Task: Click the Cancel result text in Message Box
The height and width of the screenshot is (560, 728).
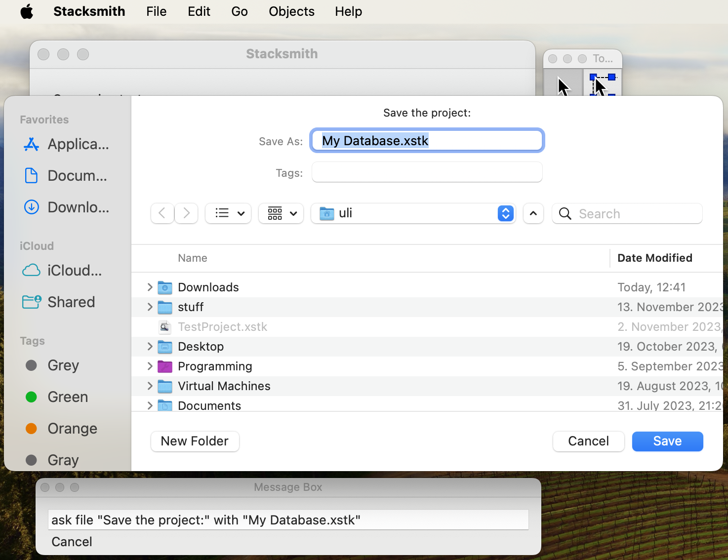Action: [72, 542]
